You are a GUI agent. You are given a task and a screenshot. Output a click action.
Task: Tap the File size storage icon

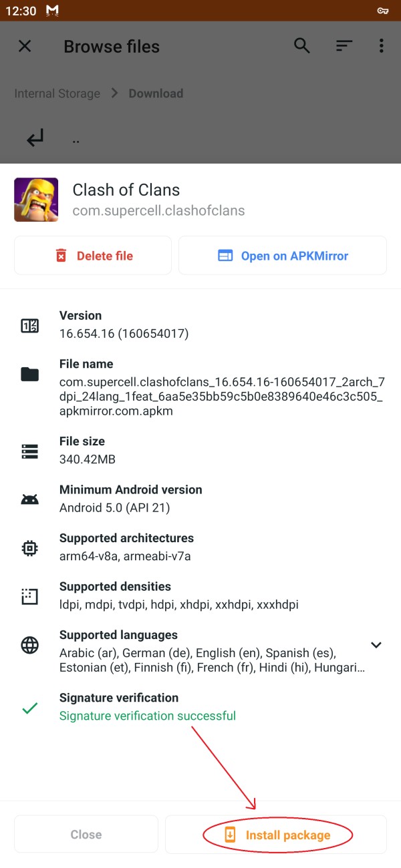pyautogui.click(x=30, y=451)
